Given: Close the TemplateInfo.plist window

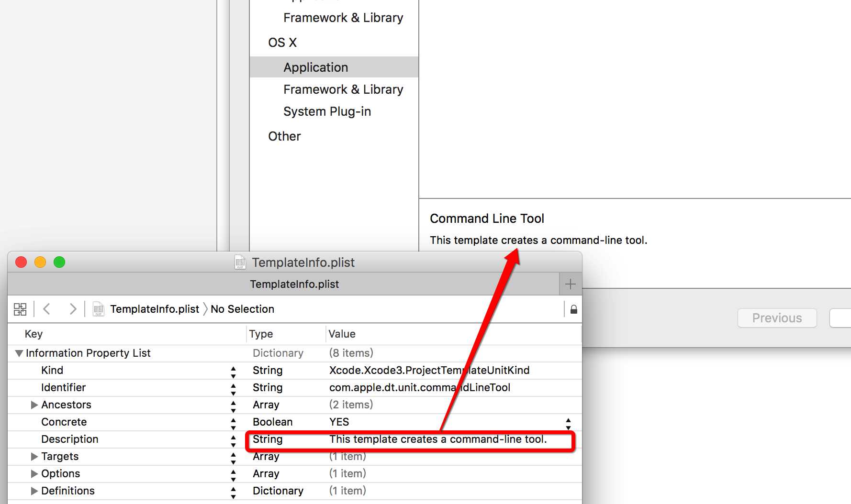Looking at the screenshot, I should point(21,262).
